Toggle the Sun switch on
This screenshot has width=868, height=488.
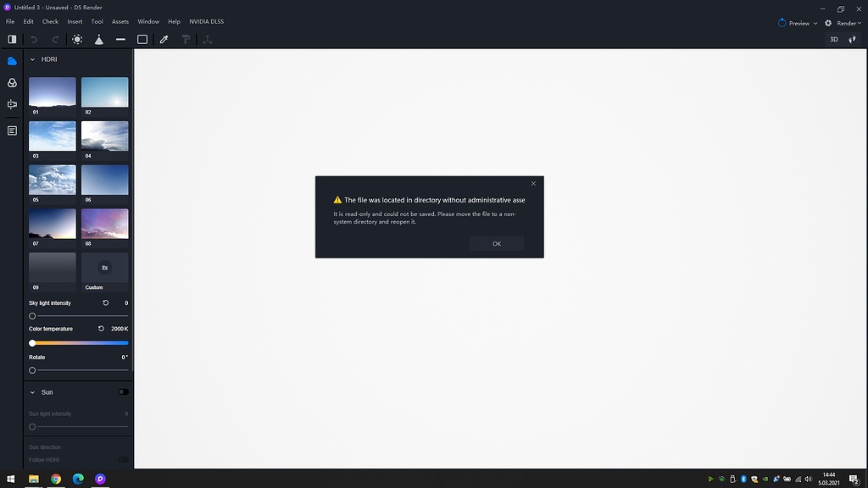point(123,391)
